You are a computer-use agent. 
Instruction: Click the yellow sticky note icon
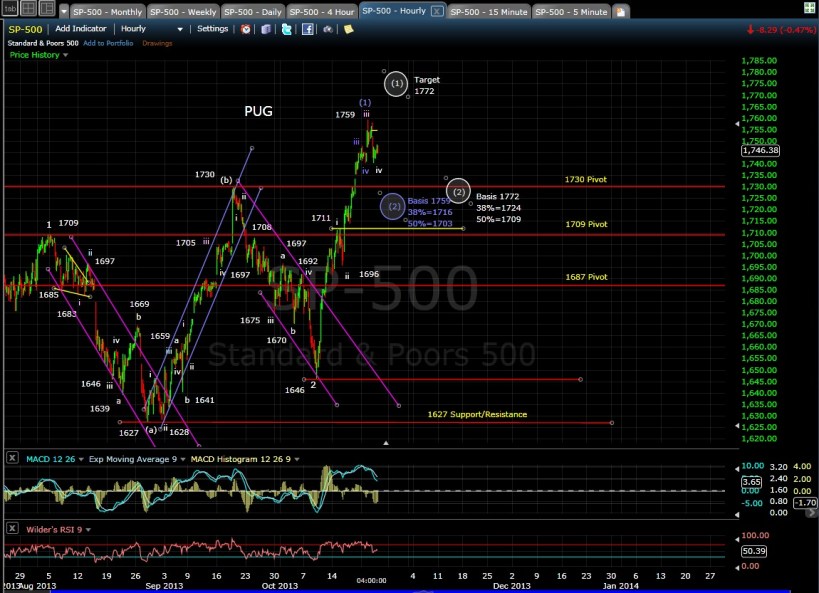pos(348,29)
